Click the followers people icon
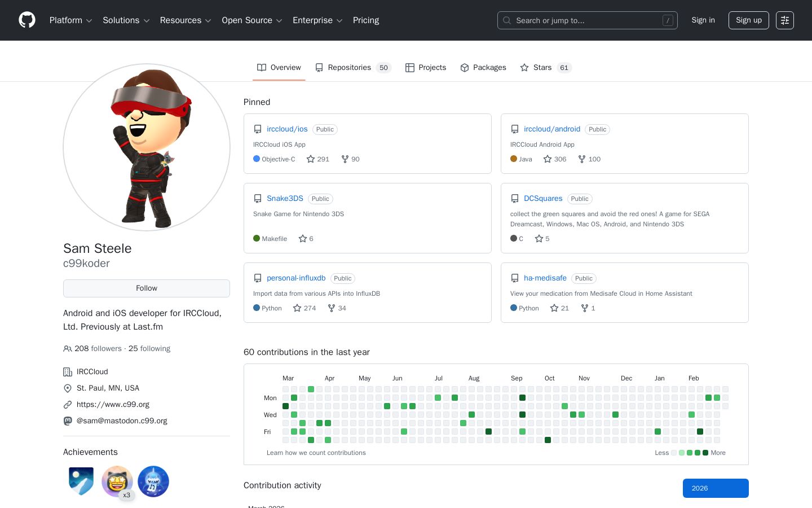The image size is (812, 508). click(x=68, y=349)
